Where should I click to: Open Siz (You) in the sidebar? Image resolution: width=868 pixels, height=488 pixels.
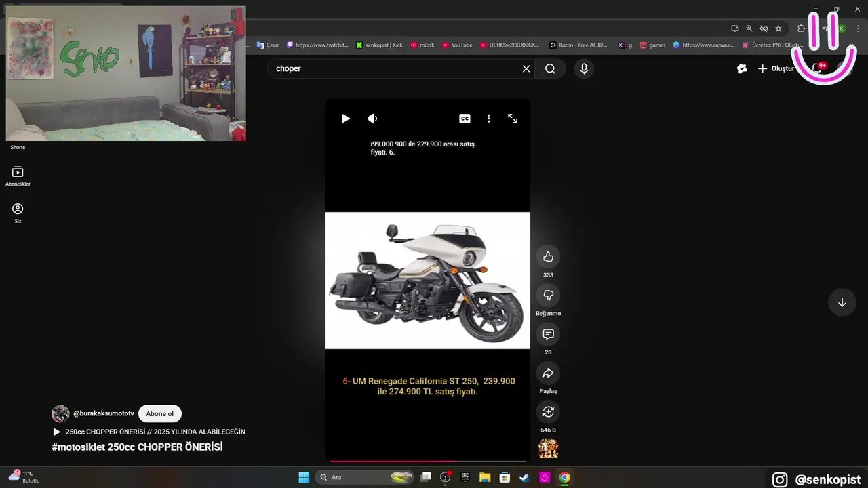18,213
